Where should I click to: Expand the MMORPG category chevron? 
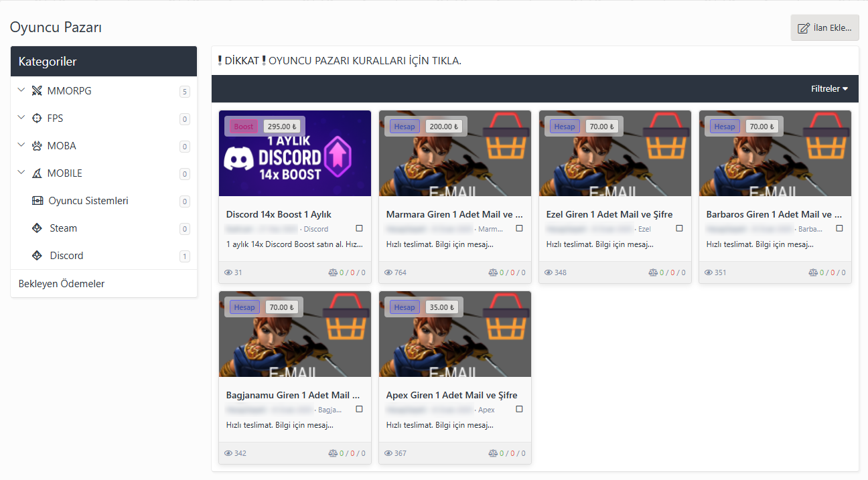pyautogui.click(x=21, y=90)
